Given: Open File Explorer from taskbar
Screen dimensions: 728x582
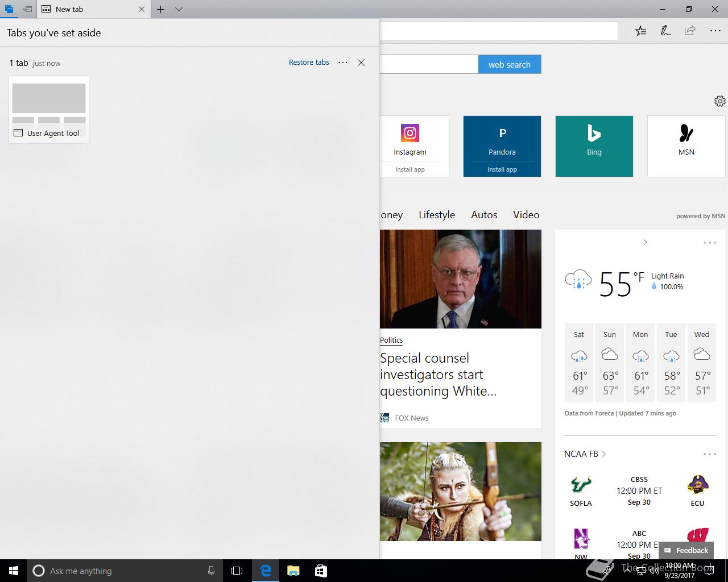Looking at the screenshot, I should pyautogui.click(x=293, y=571).
